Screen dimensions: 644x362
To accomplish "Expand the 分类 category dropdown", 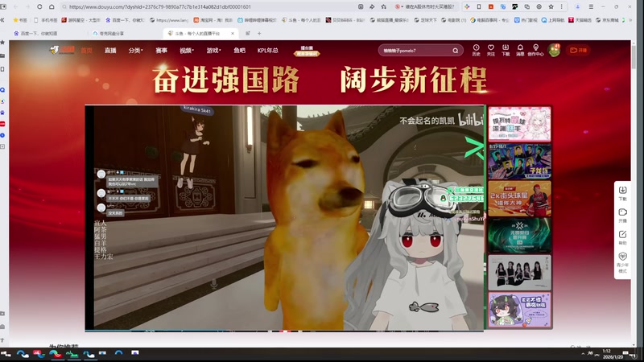I will click(135, 51).
